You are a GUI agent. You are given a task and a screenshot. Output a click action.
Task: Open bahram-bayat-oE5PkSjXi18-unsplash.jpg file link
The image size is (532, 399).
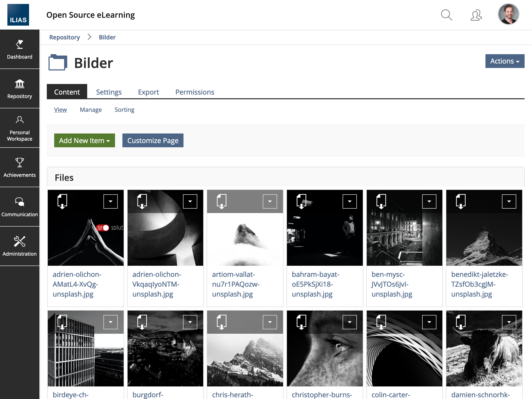tap(315, 284)
